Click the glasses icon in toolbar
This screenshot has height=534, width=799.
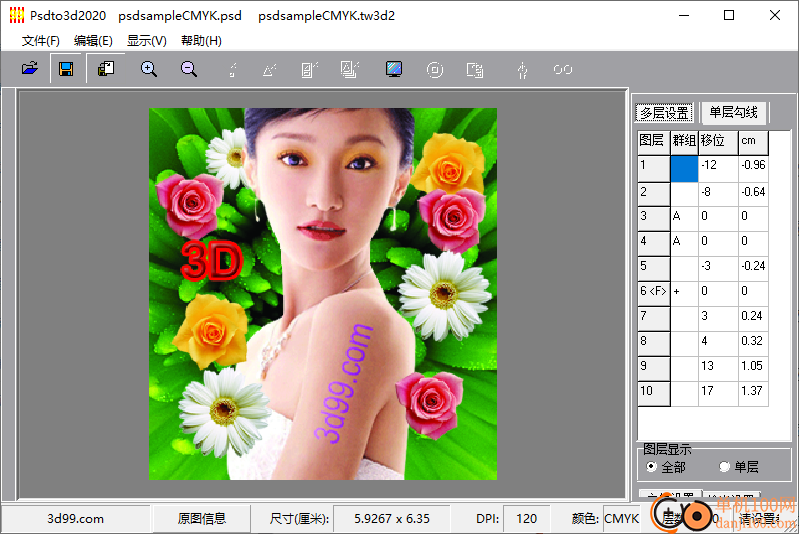[563, 69]
